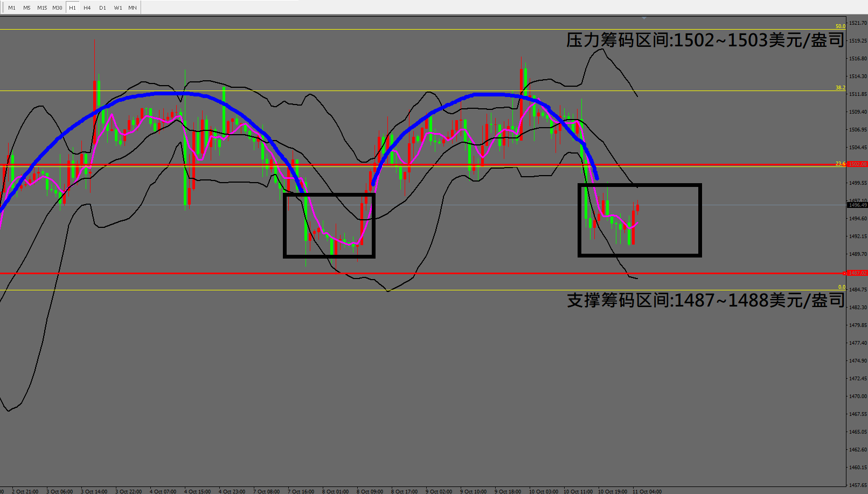Screen dimensions: 868x494
Task: Choose the MN monthly timeframe
Action: [133, 8]
